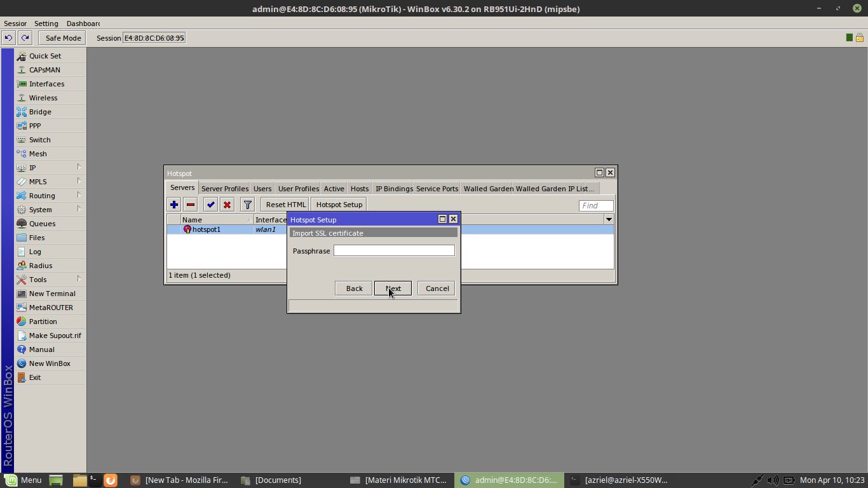868x488 pixels.
Task: Open the Settings menu
Action: [46, 24]
